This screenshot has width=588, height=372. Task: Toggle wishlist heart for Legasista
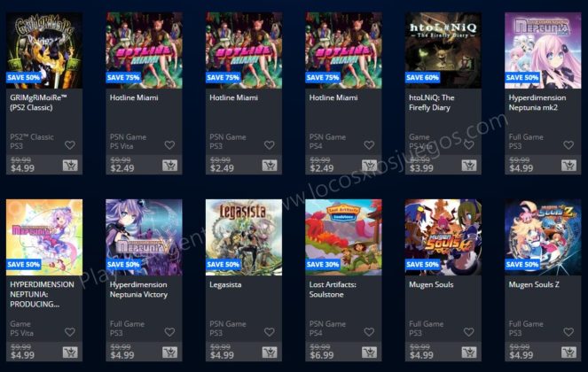pos(270,332)
